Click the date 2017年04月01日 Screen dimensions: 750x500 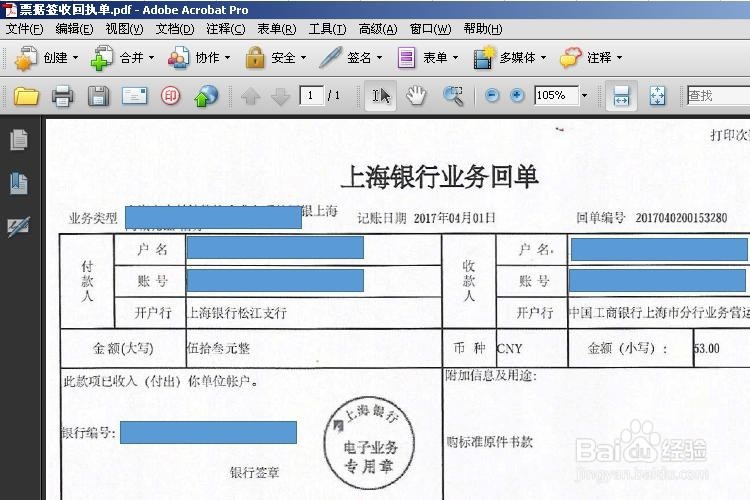454,218
